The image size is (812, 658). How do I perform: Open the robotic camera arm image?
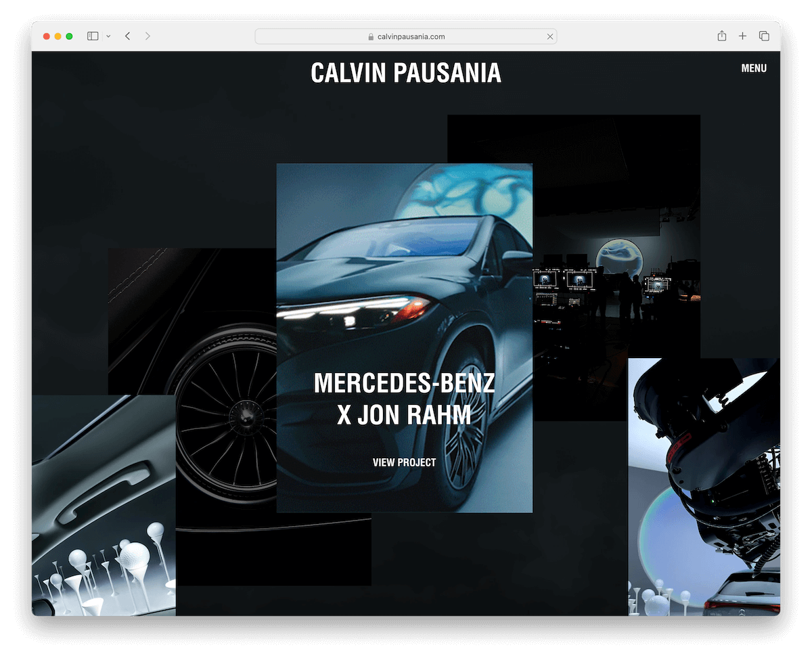[704, 474]
